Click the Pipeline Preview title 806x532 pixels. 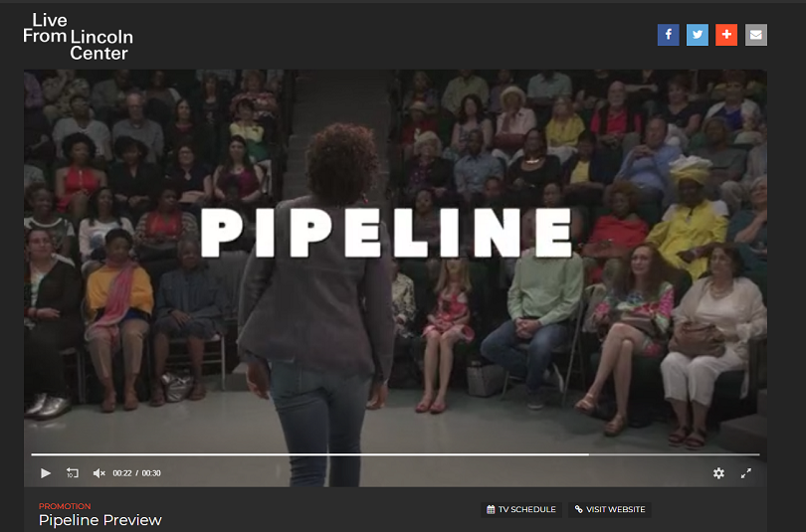[x=101, y=520]
